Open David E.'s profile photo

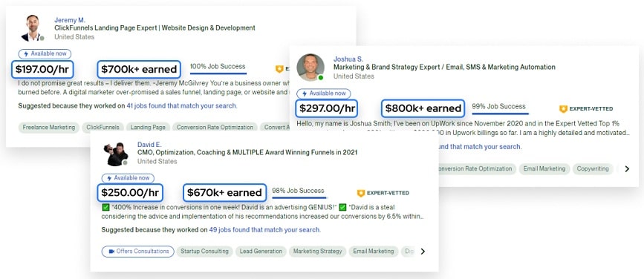pyautogui.click(x=116, y=154)
